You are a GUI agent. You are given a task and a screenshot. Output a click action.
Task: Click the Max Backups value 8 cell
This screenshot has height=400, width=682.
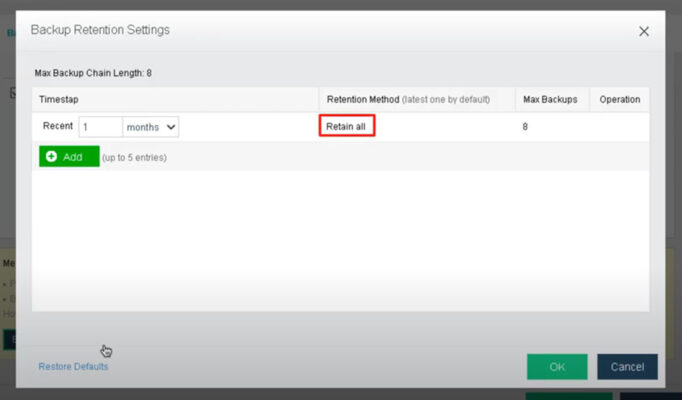click(x=525, y=127)
